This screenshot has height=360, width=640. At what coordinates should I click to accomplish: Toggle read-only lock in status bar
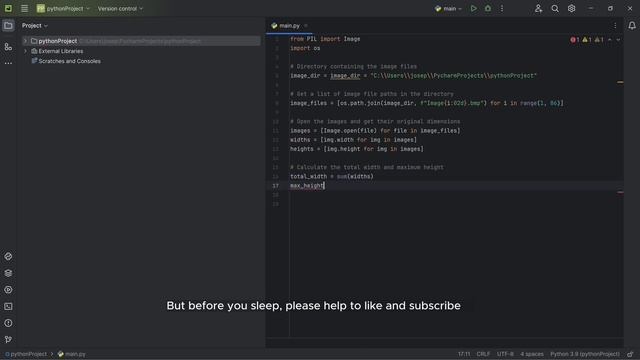point(631,354)
